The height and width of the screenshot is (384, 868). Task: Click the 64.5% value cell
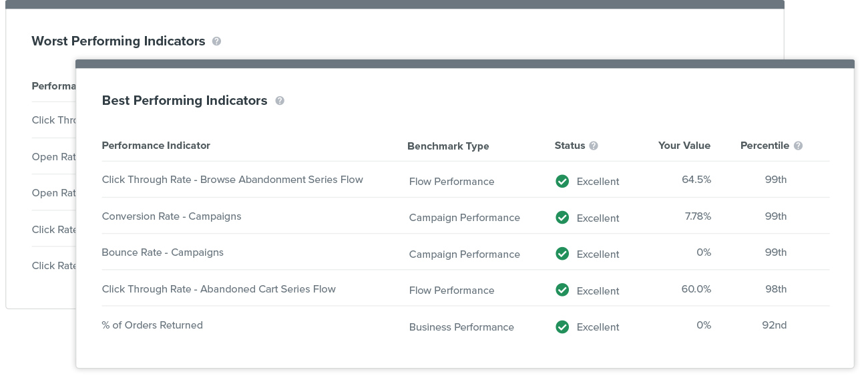[696, 180]
